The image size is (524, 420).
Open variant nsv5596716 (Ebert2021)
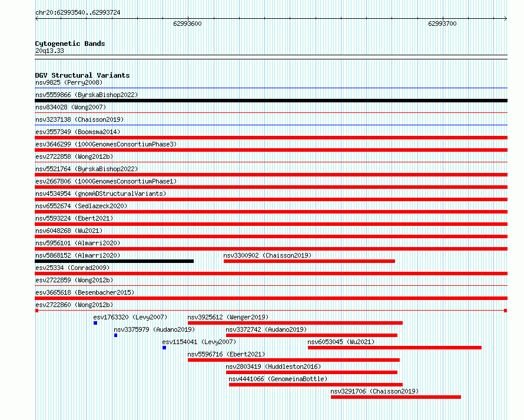click(x=226, y=354)
